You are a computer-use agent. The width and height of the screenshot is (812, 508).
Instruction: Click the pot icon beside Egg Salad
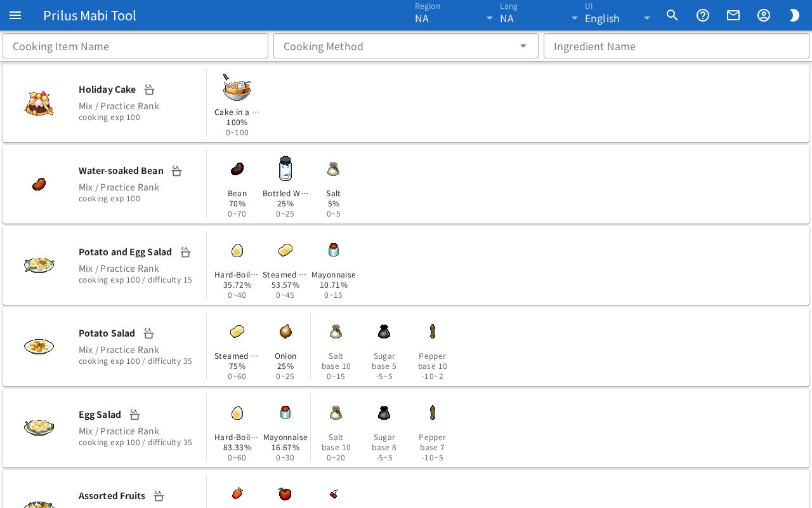point(135,415)
